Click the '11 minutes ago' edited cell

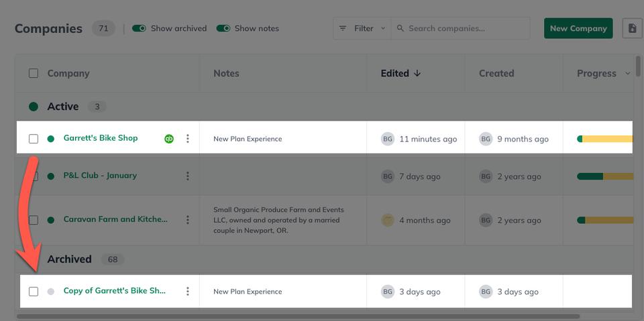428,139
